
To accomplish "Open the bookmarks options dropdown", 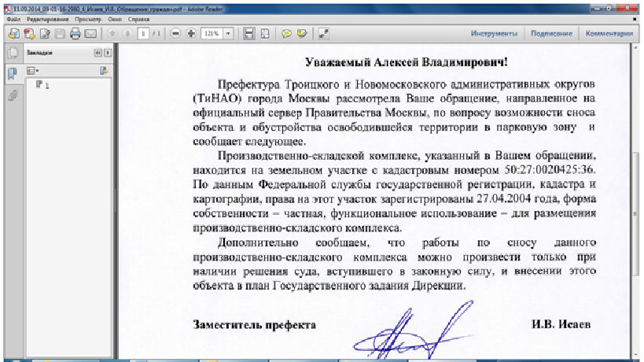I will pos(34,71).
